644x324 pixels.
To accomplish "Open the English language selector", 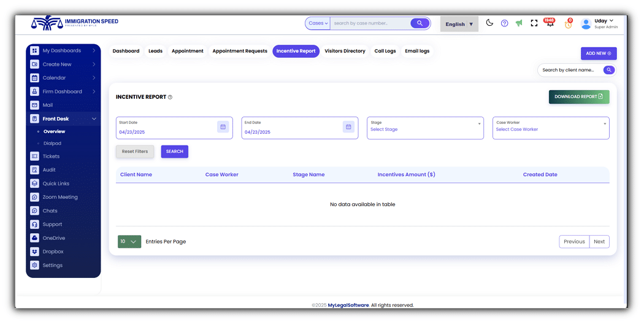I will click(459, 24).
